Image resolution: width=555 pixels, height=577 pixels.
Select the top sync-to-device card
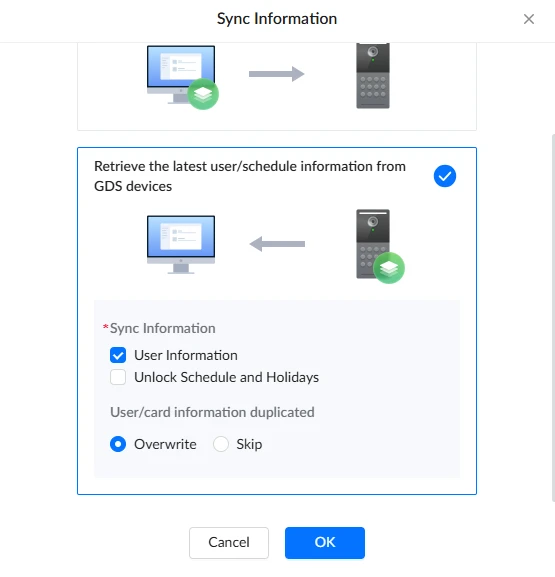(x=277, y=86)
